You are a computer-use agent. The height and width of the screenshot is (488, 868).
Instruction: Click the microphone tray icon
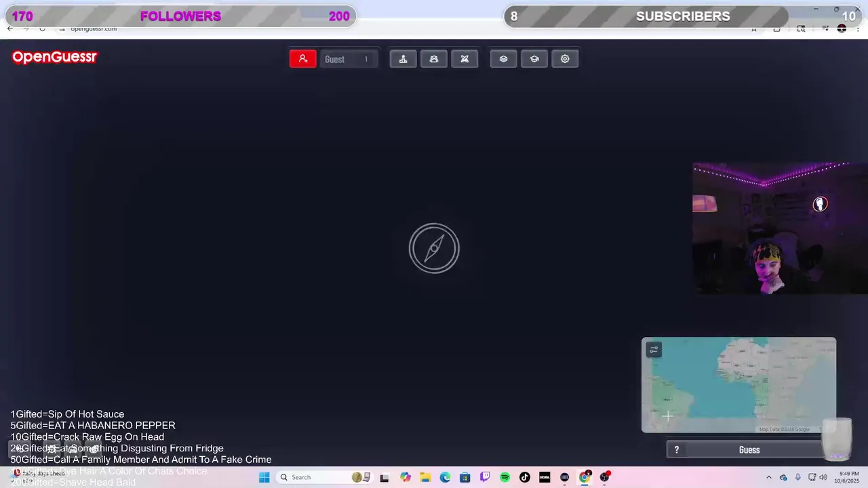pos(798,477)
